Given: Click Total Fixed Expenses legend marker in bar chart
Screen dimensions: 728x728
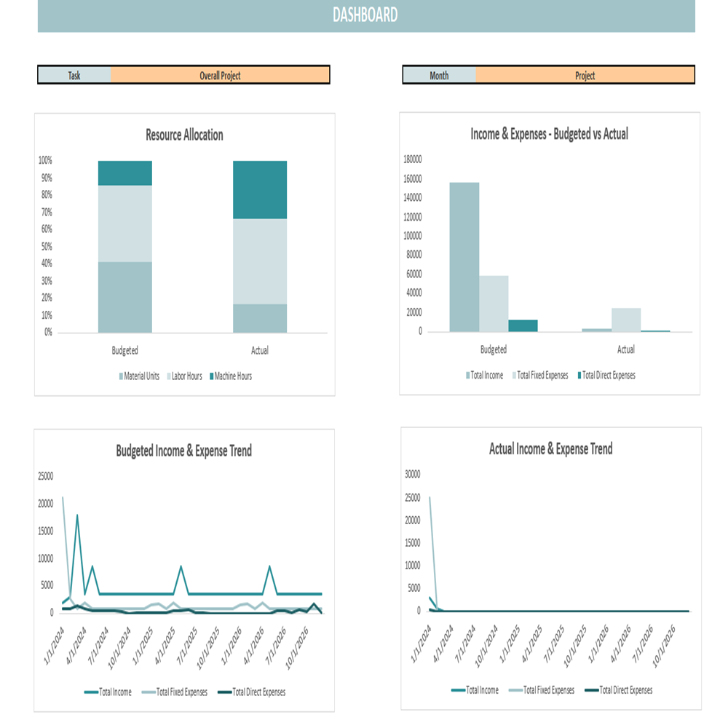Looking at the screenshot, I should click(515, 376).
